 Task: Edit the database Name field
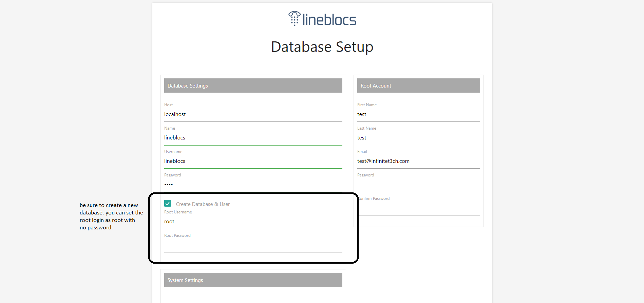[x=253, y=138]
